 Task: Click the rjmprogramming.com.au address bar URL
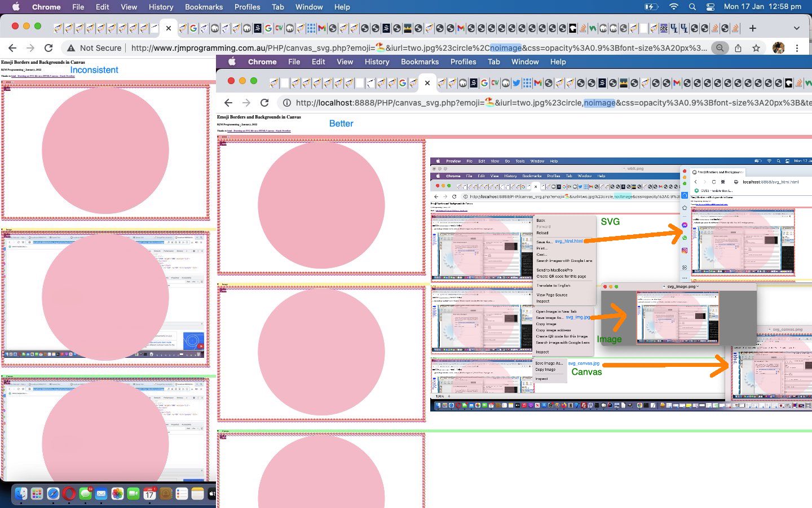click(x=418, y=48)
